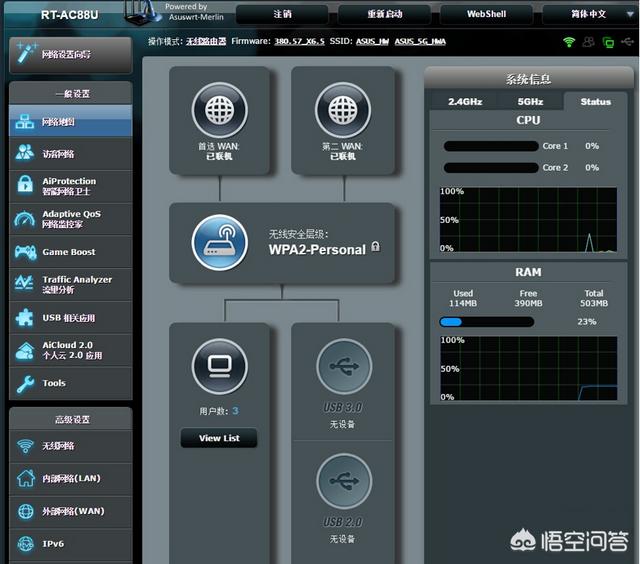This screenshot has width=640, height=564.
Task: Open WebShell from top bar
Action: [x=487, y=14]
